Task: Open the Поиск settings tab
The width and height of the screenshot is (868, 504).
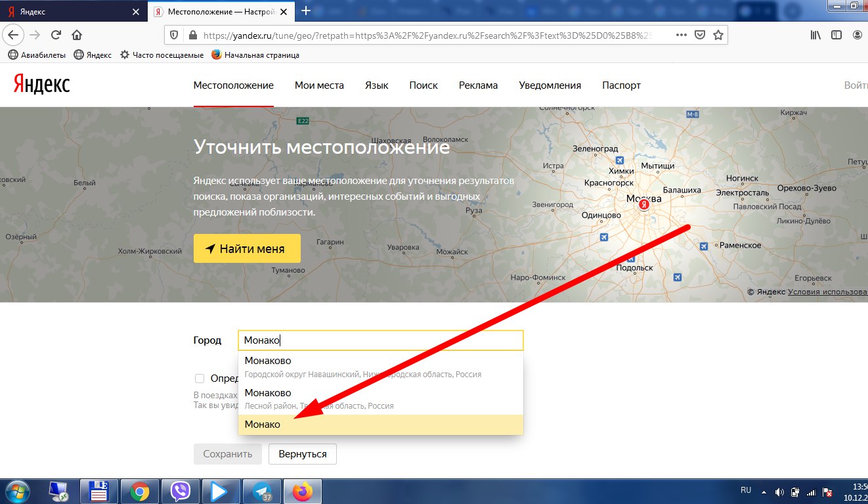Action: tap(423, 85)
